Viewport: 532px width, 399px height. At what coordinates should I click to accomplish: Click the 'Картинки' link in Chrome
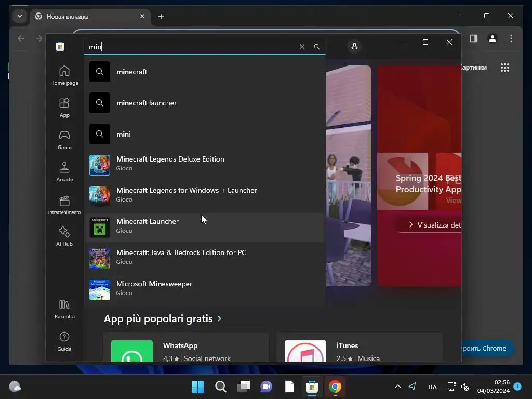point(474,68)
